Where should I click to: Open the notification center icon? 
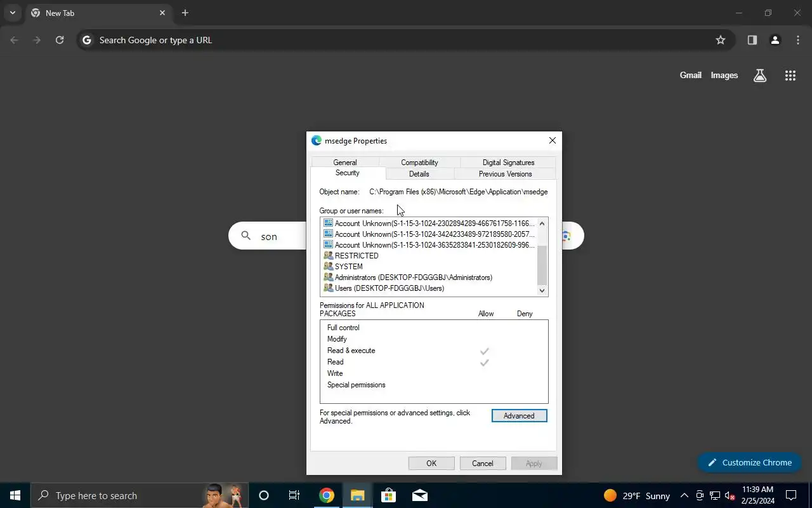[792, 495]
